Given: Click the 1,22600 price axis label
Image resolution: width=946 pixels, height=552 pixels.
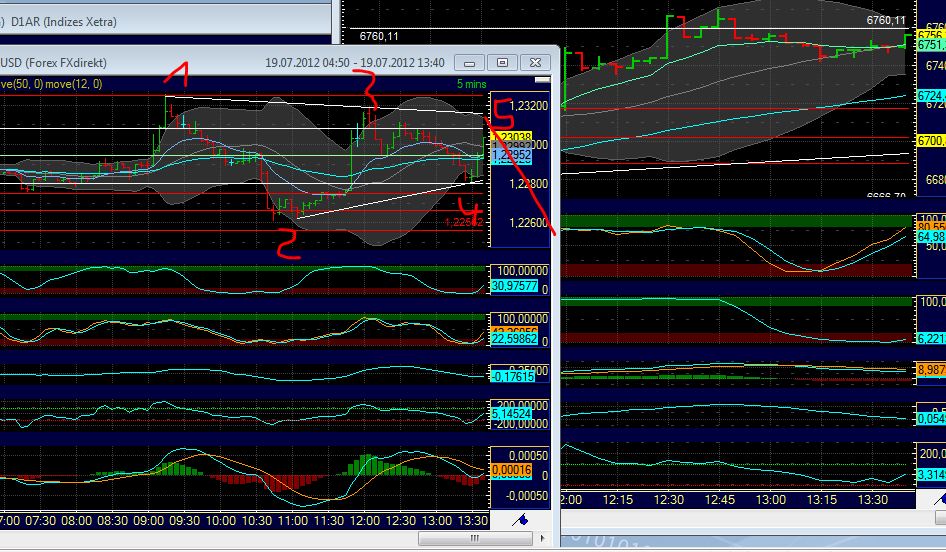Looking at the screenshot, I should click(529, 223).
